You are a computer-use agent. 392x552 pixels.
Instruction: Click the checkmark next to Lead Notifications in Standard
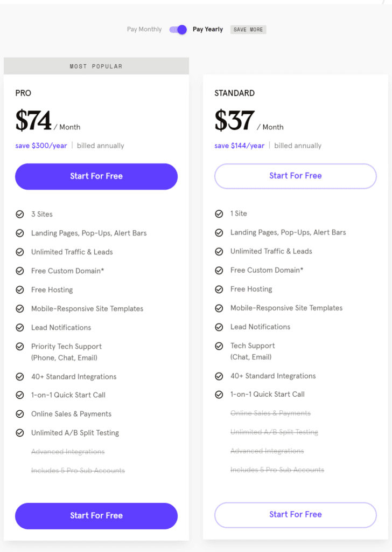pos(219,327)
